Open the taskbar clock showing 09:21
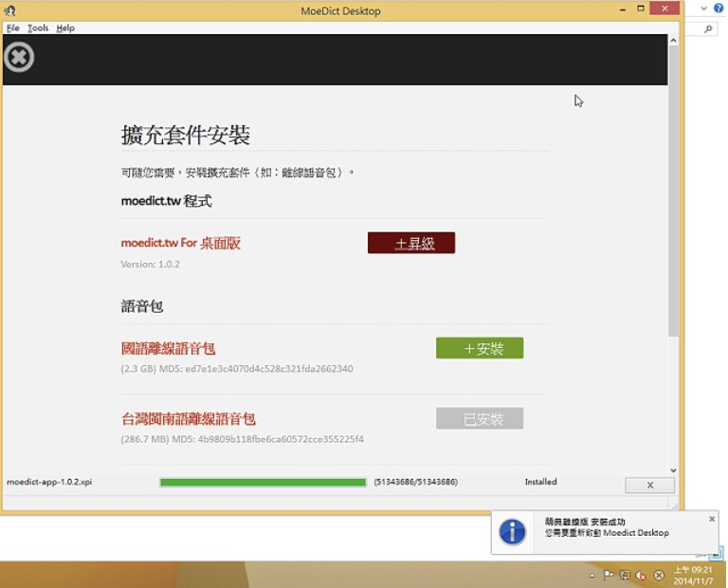Image resolution: width=728 pixels, height=588 pixels. (693, 576)
